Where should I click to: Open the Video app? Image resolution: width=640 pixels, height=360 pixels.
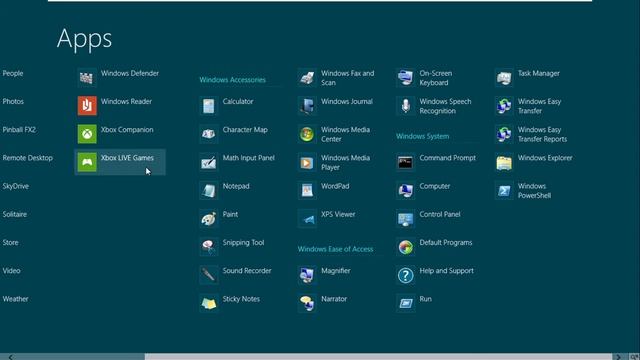point(11,271)
